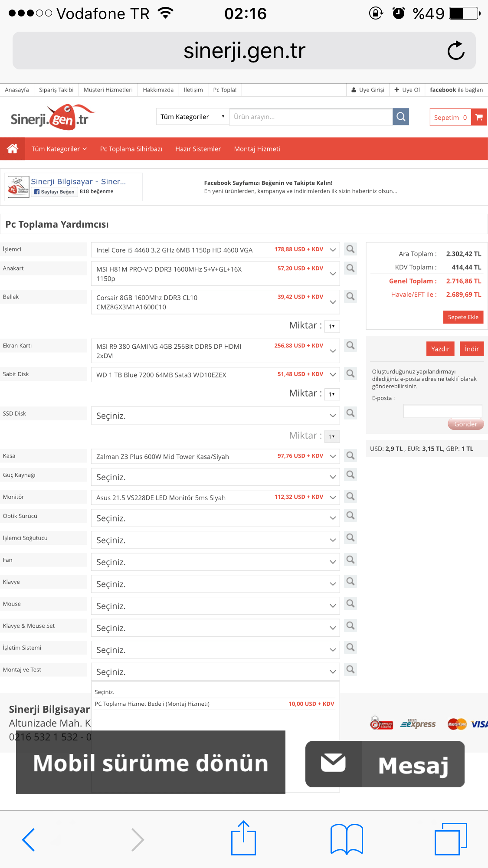Reload the page with the refresh icon
The image size is (488, 868).
[456, 51]
